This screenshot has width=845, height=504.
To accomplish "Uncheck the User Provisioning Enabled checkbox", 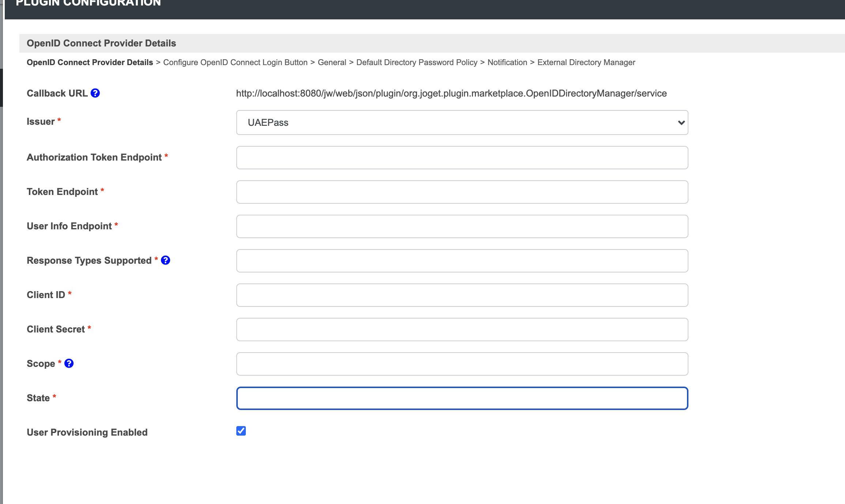I will click(241, 431).
